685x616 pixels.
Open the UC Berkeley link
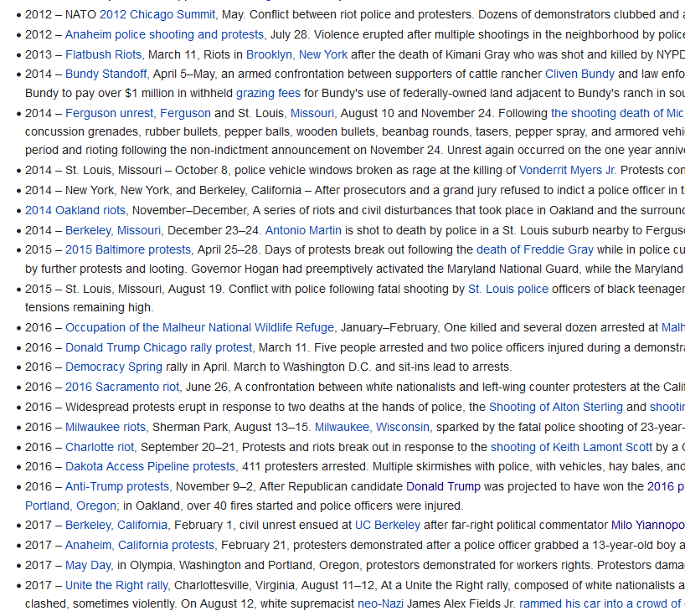click(388, 525)
